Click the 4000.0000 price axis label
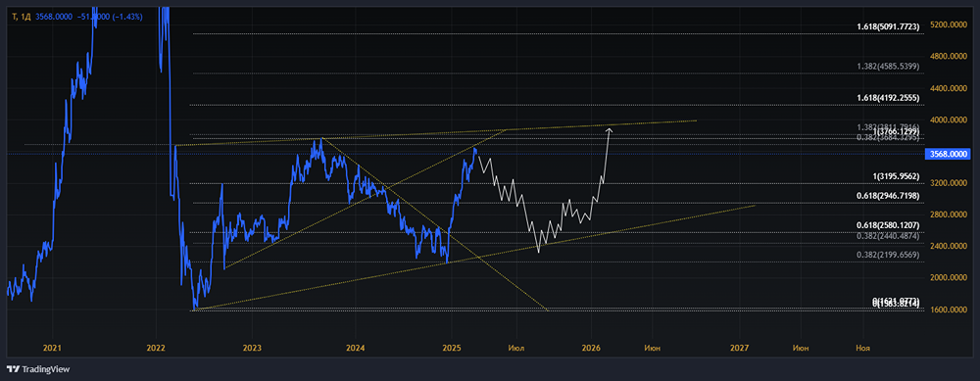The width and height of the screenshot is (980, 381). click(x=948, y=119)
